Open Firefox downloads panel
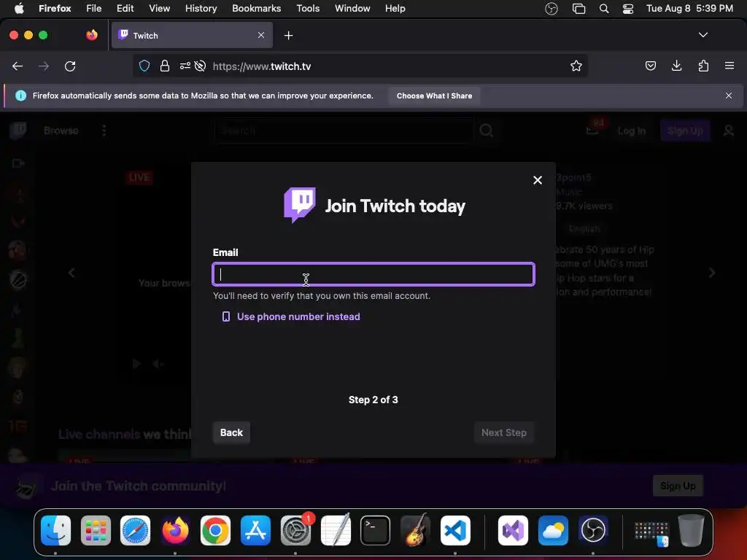Screen dimensions: 747x560 click(676, 66)
